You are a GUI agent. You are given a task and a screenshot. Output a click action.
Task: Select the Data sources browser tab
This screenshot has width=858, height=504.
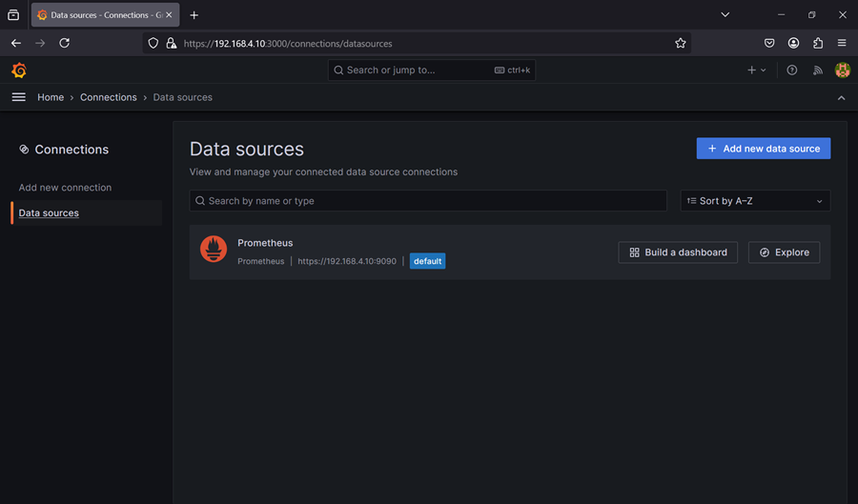(105, 14)
